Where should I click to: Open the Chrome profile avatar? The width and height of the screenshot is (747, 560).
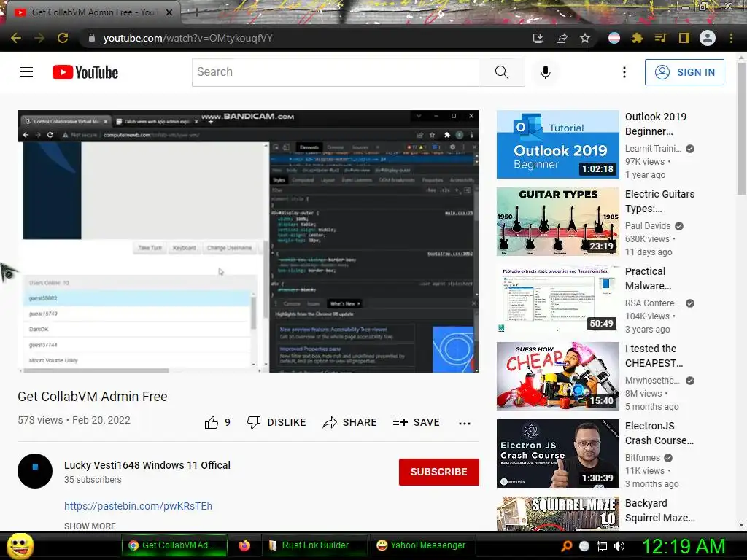(708, 38)
